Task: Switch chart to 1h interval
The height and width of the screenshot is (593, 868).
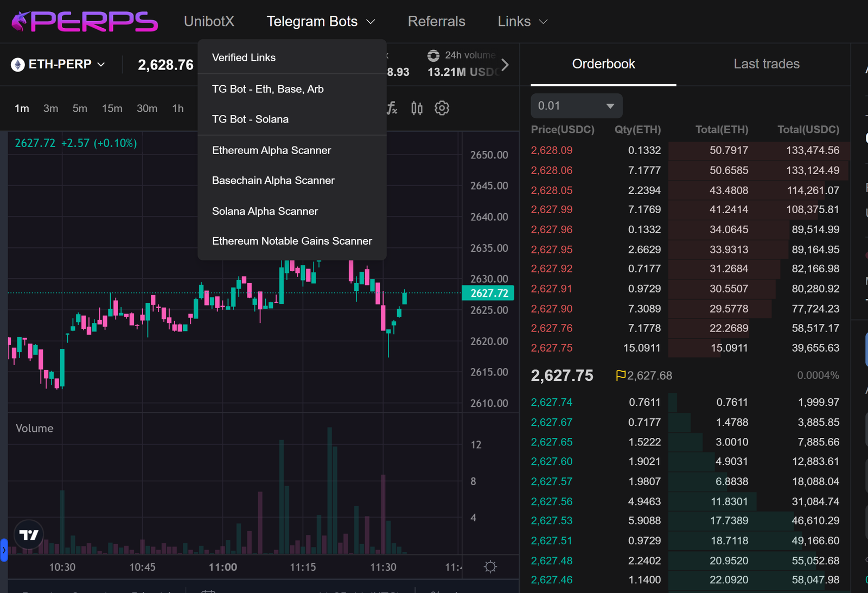Action: 178,109
